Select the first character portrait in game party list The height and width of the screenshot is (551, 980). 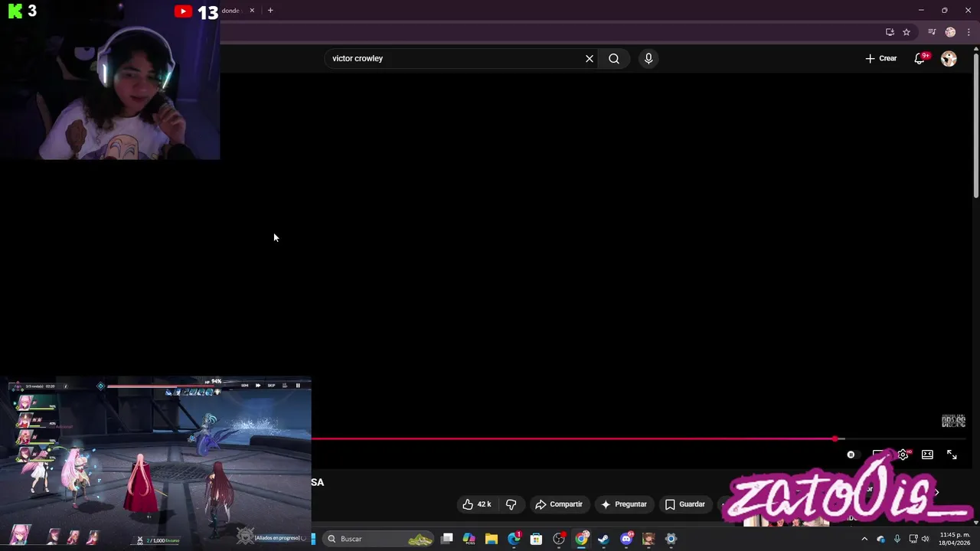pyautogui.click(x=25, y=402)
